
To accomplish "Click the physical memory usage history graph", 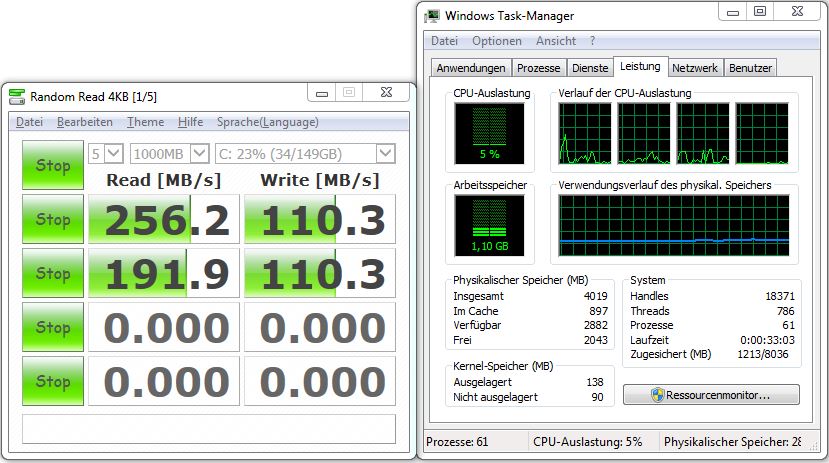I will pos(674,226).
